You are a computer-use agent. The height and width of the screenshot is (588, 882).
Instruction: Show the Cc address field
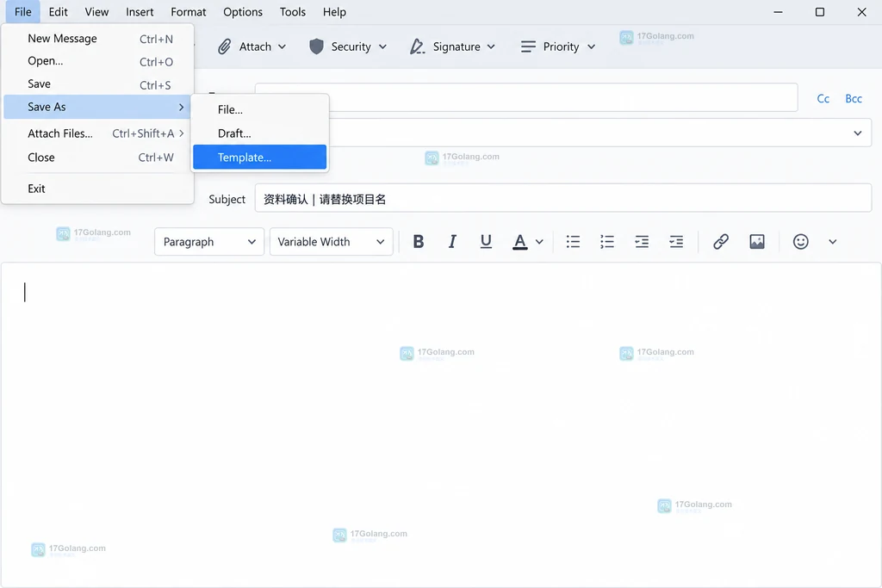click(x=823, y=98)
